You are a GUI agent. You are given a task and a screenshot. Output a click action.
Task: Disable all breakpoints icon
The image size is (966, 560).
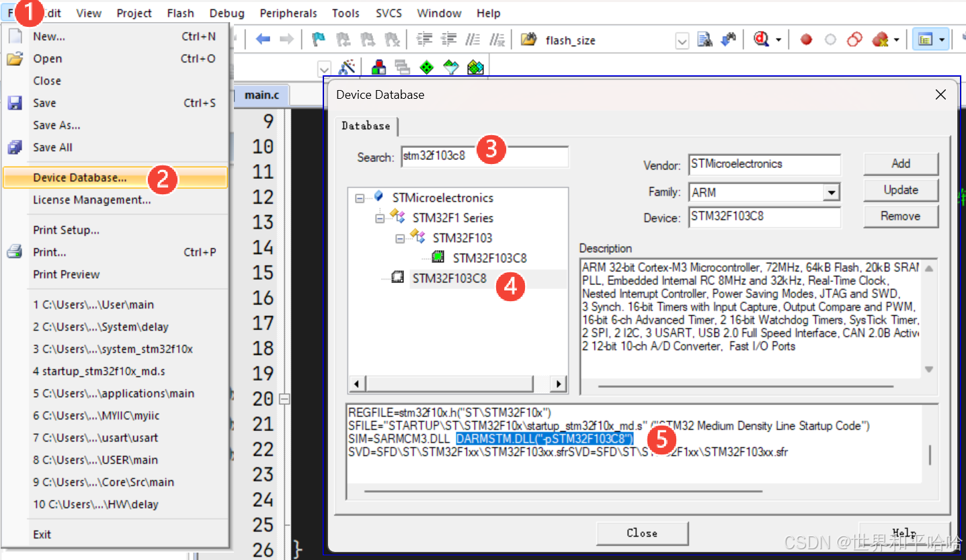point(854,40)
